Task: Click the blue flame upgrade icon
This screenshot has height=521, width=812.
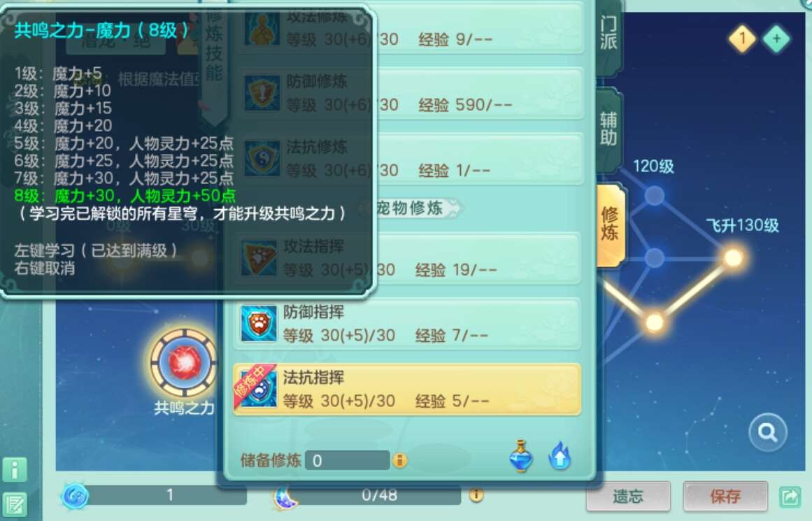Action: (560, 456)
